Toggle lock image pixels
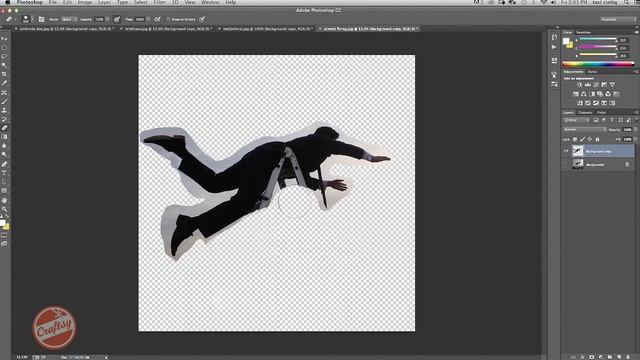The image size is (640, 360). [582, 140]
